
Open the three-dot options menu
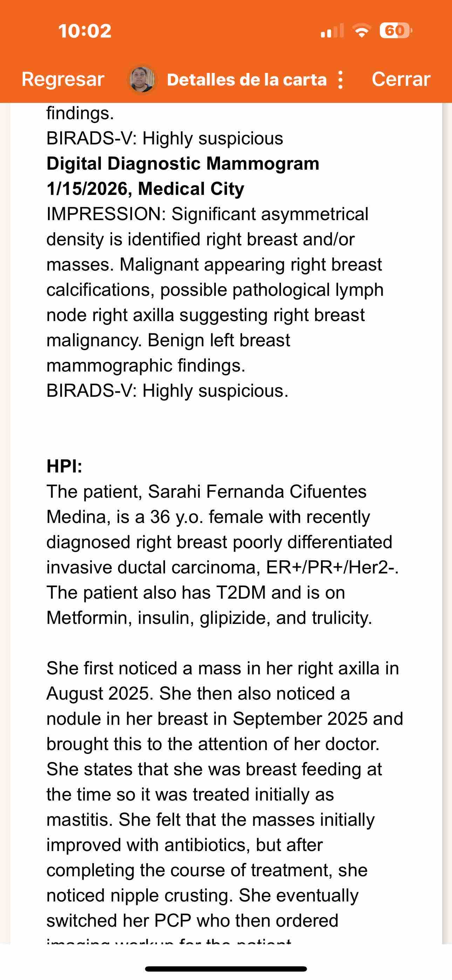pos(341,80)
